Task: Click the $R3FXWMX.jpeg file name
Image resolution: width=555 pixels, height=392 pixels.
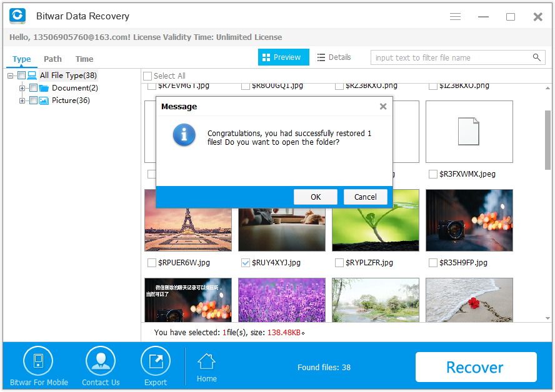Action: click(467, 174)
